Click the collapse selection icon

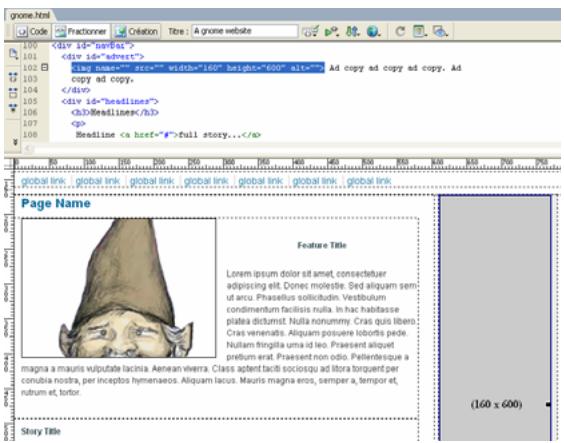(x=13, y=93)
